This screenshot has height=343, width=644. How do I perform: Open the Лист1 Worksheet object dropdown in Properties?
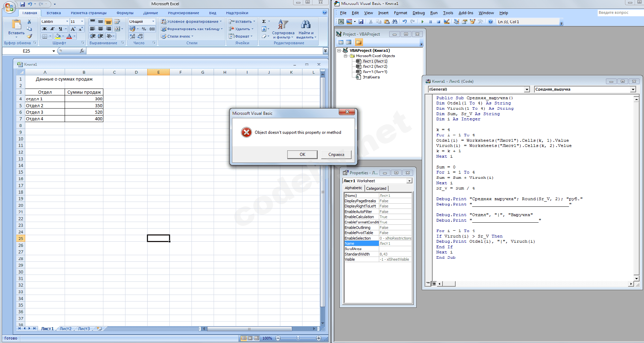pos(409,181)
